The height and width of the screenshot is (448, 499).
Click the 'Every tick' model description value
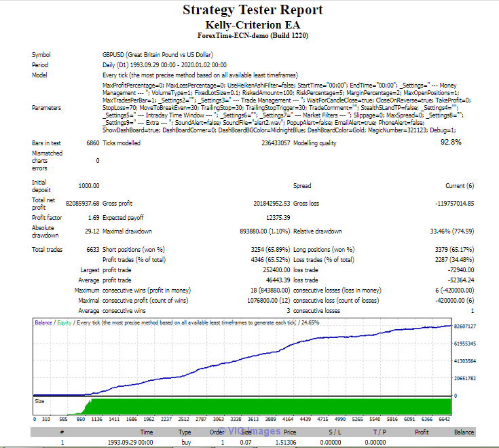(200, 75)
